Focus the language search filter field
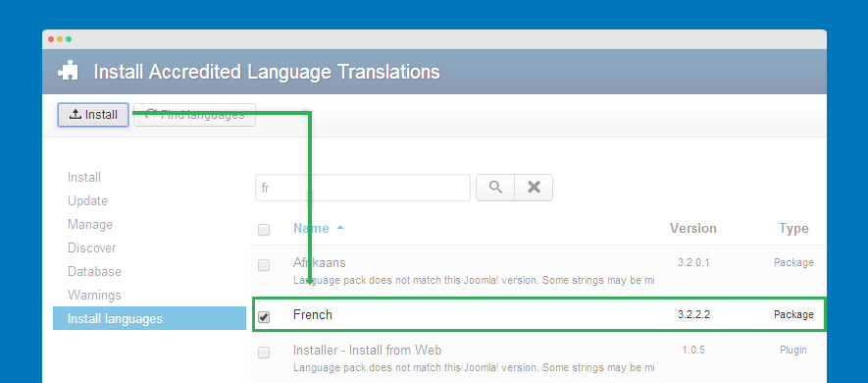This screenshot has width=868, height=383. [x=363, y=188]
